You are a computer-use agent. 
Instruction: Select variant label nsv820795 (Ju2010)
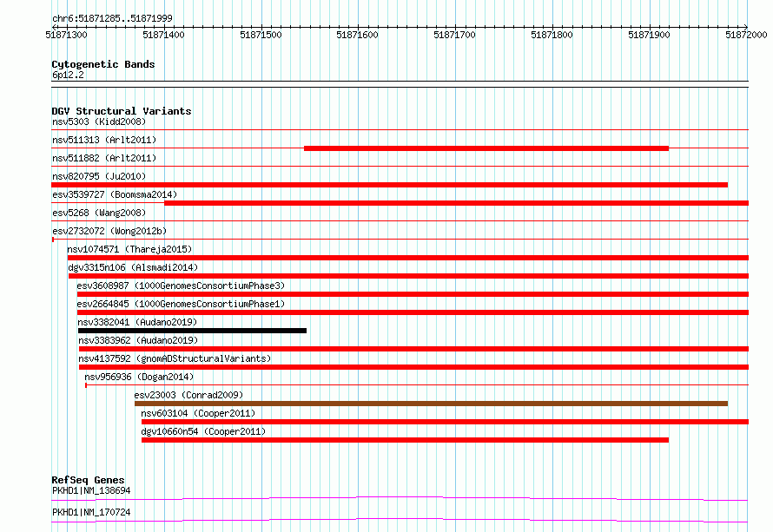pyautogui.click(x=99, y=176)
